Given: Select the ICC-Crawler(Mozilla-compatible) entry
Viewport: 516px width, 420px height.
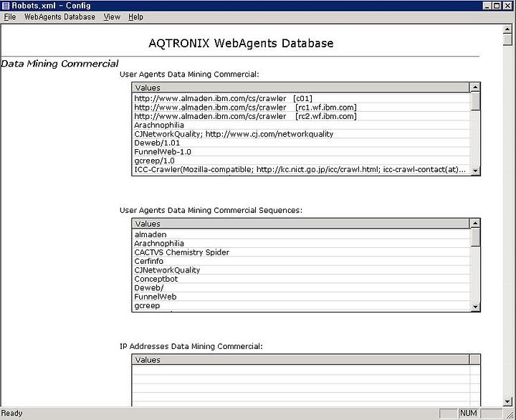Looking at the screenshot, I should click(x=302, y=170).
